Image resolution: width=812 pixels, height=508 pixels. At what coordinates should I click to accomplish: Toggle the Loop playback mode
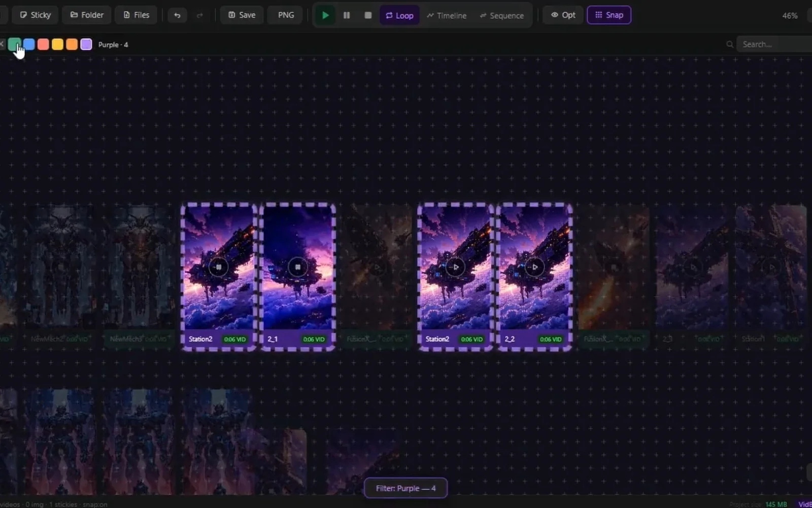(x=399, y=15)
